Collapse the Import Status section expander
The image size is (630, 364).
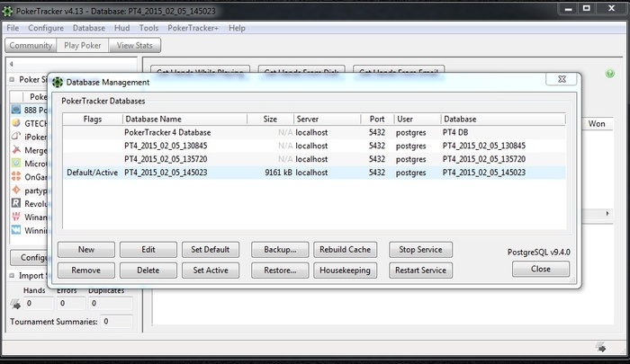pos(12,276)
